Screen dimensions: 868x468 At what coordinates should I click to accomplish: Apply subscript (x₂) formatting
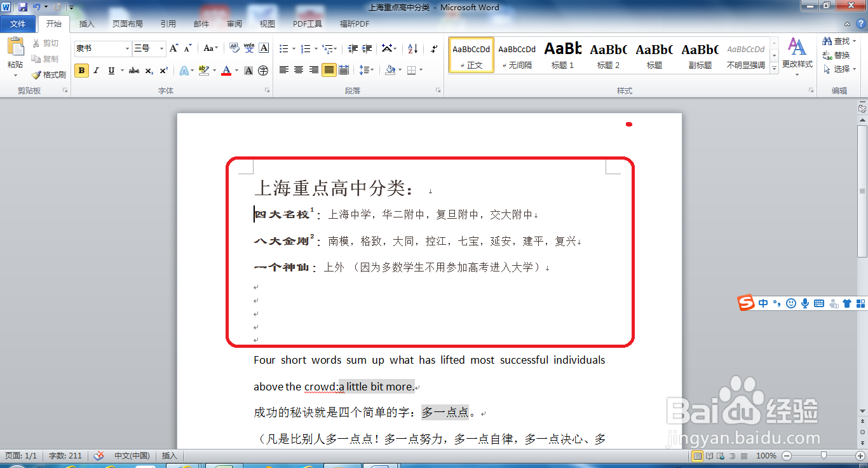pos(149,71)
